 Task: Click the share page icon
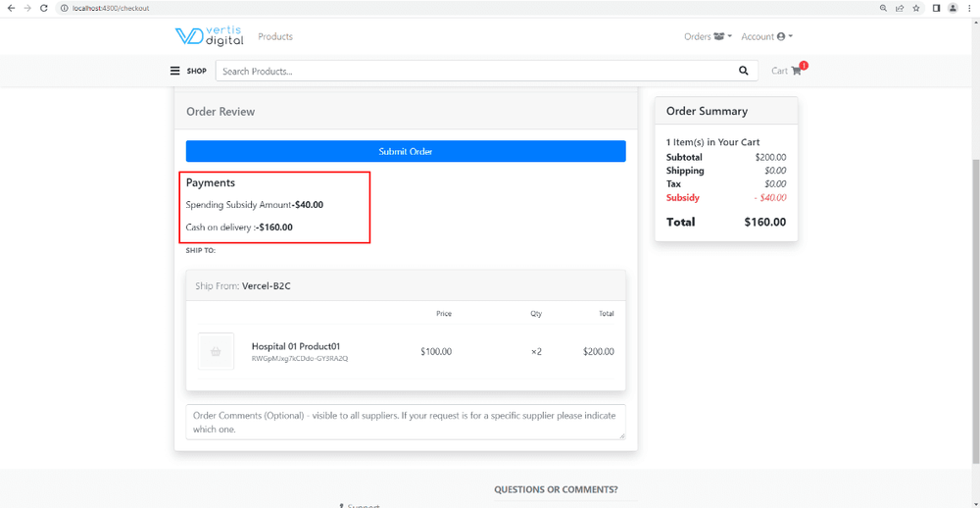coord(900,8)
